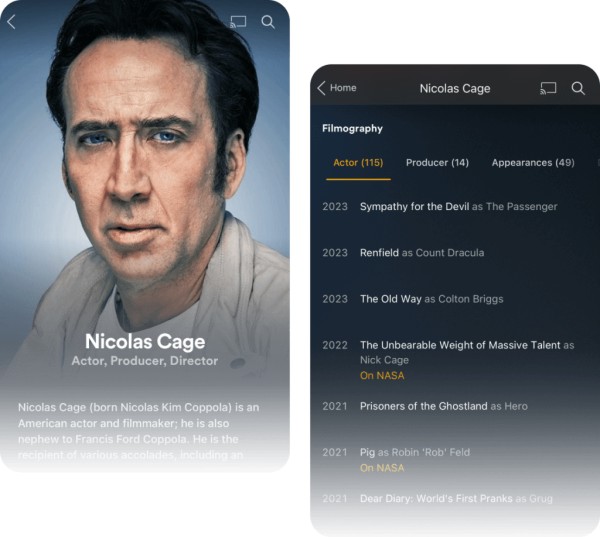Tap the search icon in the filmography header
This screenshot has height=537, width=600.
578,88
